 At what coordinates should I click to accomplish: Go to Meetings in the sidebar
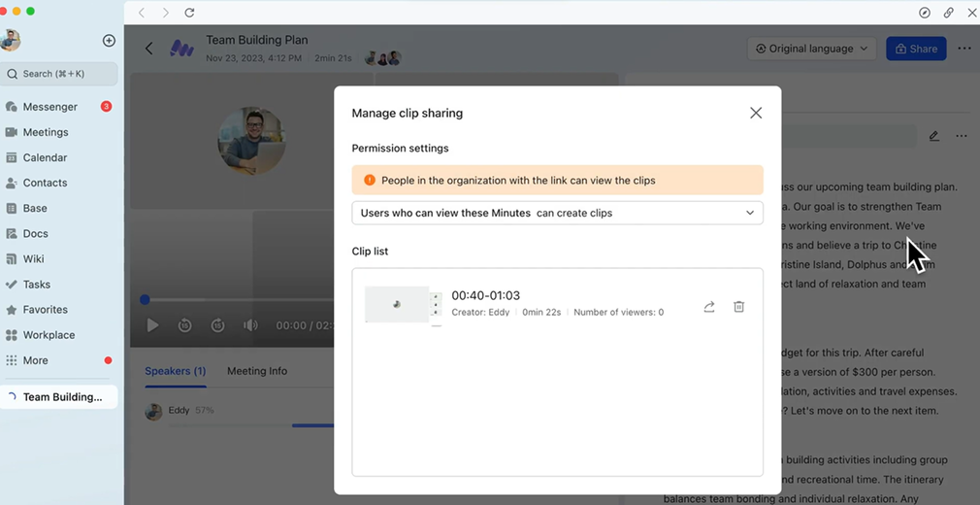(46, 132)
